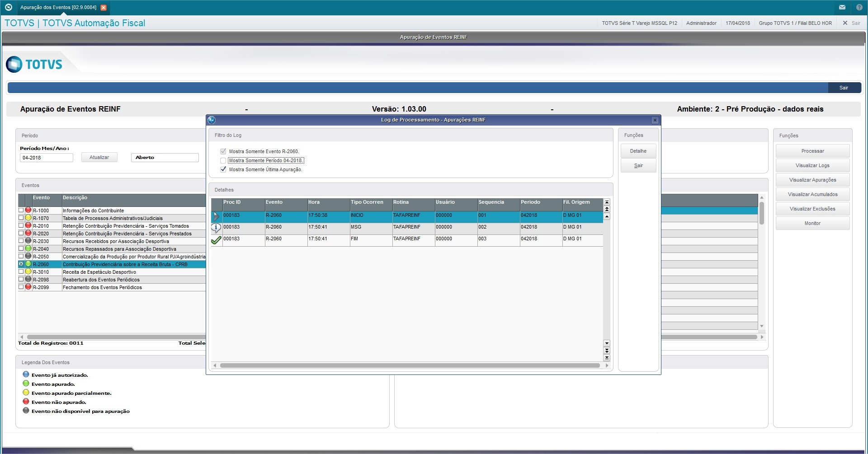Click Sair on the blue bar below the TOTVS logo

coord(844,88)
